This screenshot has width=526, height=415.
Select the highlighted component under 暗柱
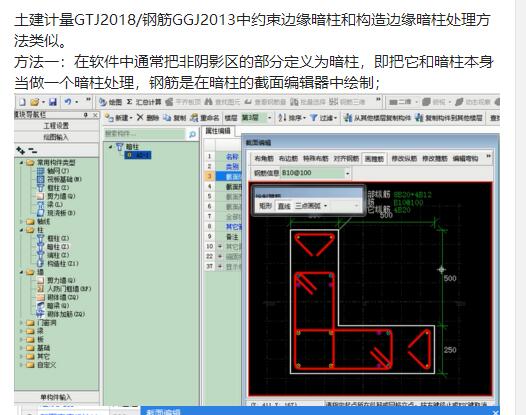click(x=138, y=155)
